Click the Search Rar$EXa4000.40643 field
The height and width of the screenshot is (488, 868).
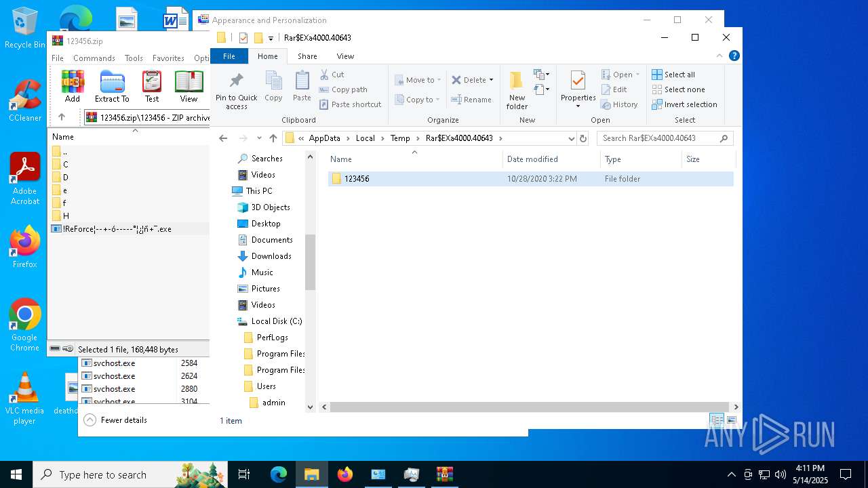coord(665,138)
